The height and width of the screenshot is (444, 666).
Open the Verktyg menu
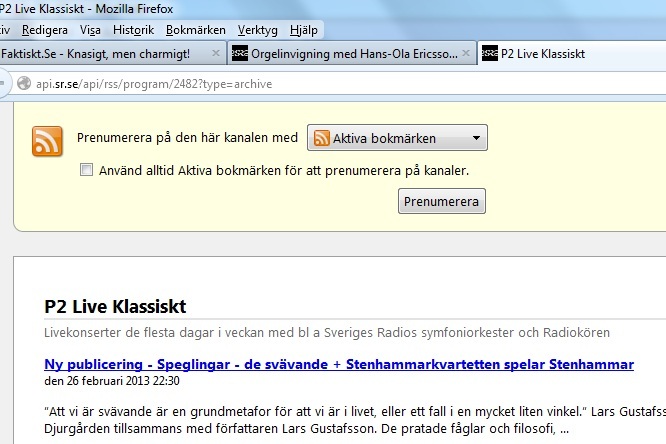tap(257, 30)
